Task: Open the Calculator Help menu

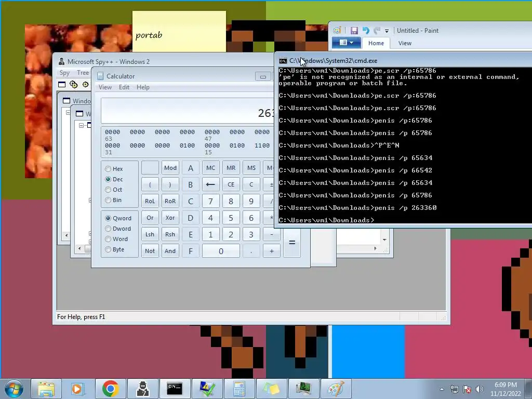Action: point(143,87)
